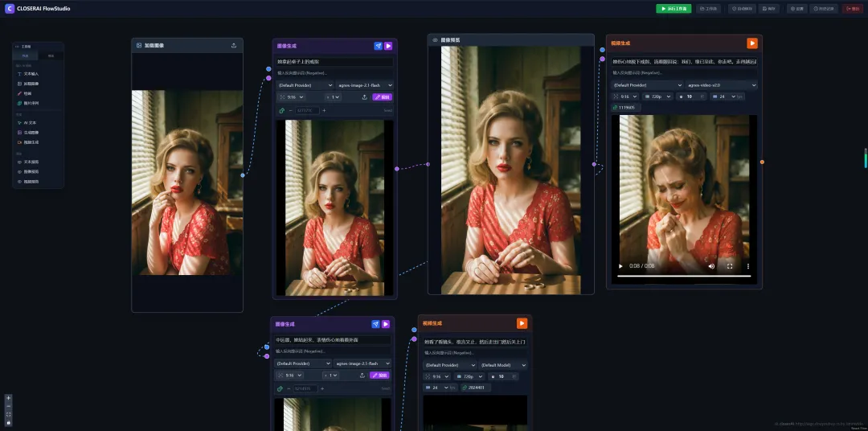868x431 pixels.
Task: Select 图像预览 image preview node in toolbox
Action: (x=39, y=172)
